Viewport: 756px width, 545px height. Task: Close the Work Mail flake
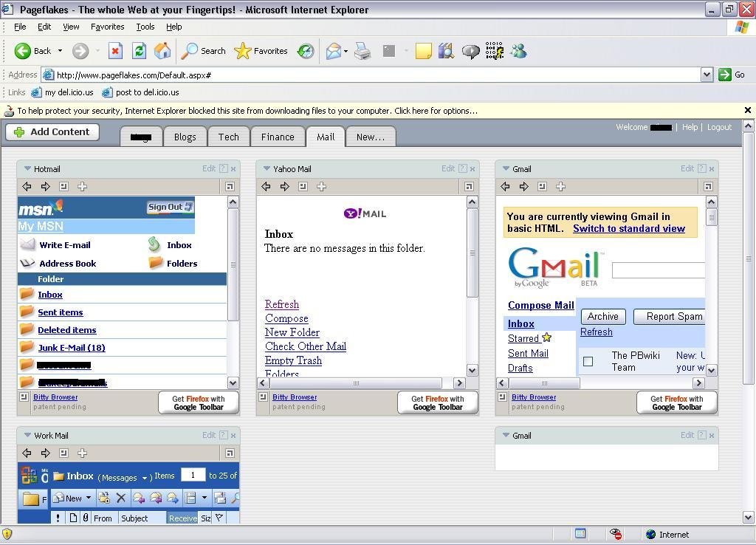233,436
